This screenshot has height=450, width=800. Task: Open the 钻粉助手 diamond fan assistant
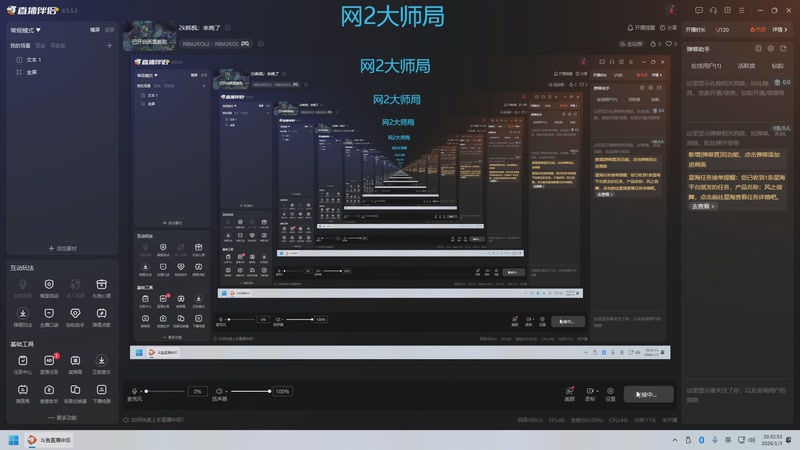tap(75, 317)
